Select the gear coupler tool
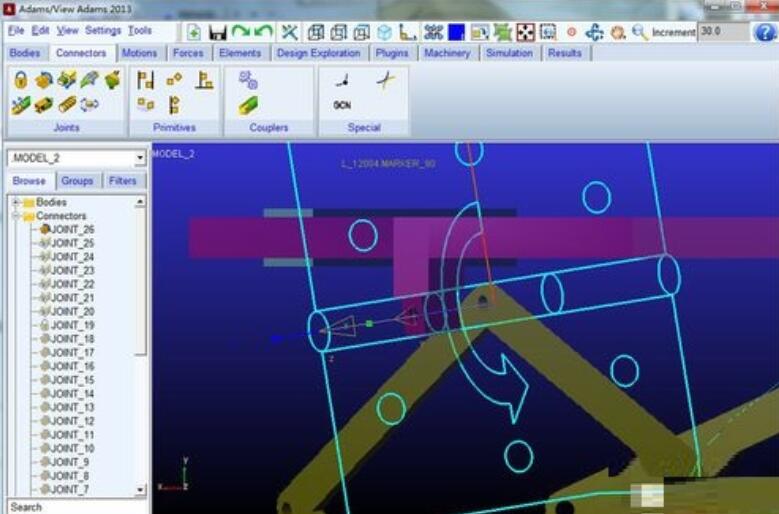The width and height of the screenshot is (779, 514). [248, 79]
